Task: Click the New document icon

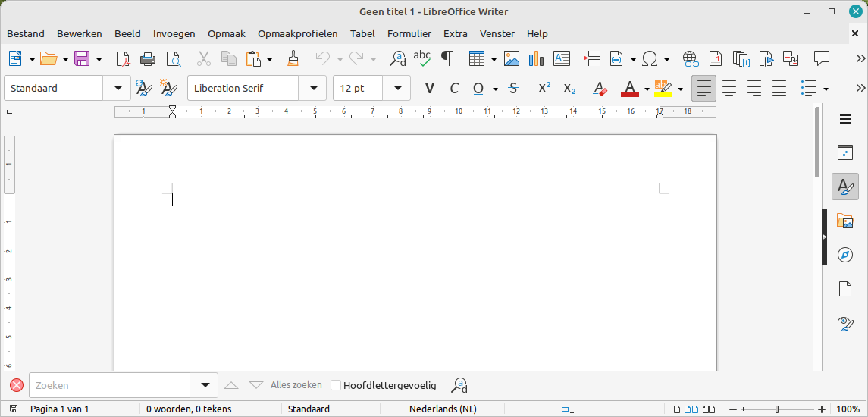Action: pos(15,58)
